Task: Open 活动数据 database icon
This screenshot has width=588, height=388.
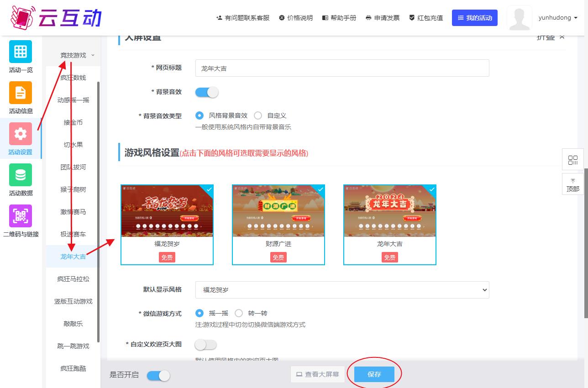Action: [x=21, y=175]
